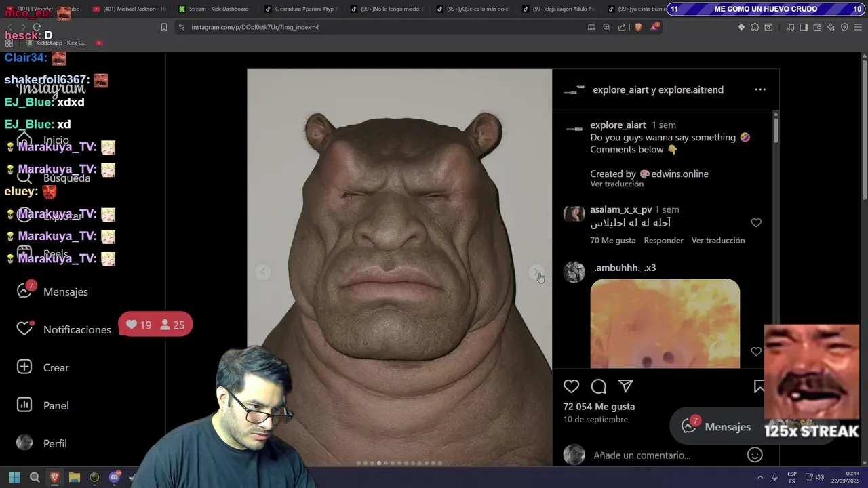Open post options three-dot menu
The image size is (868, 488).
[x=760, y=89]
